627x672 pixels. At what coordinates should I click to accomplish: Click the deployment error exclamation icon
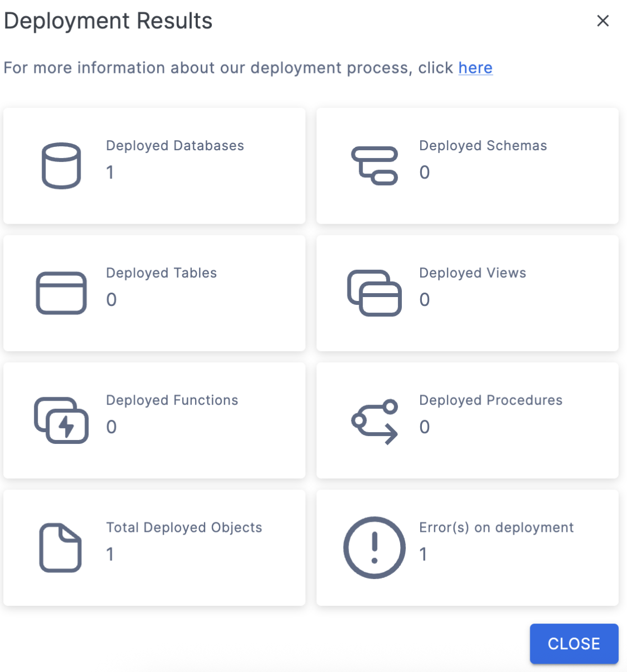coord(375,547)
